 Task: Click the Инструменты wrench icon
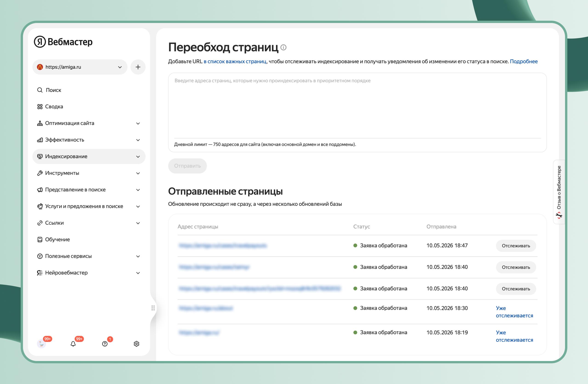pos(40,173)
